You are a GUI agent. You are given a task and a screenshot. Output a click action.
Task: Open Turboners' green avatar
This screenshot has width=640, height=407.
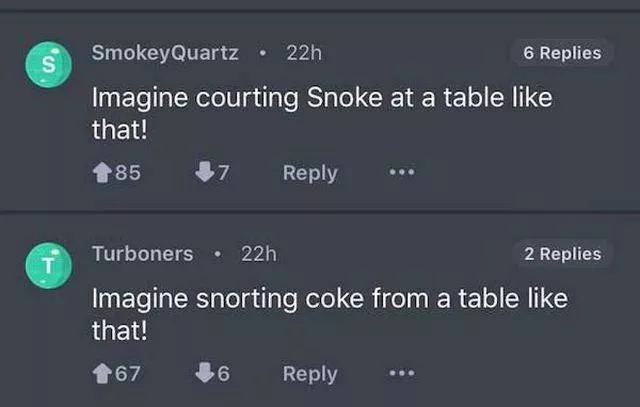coord(44,264)
